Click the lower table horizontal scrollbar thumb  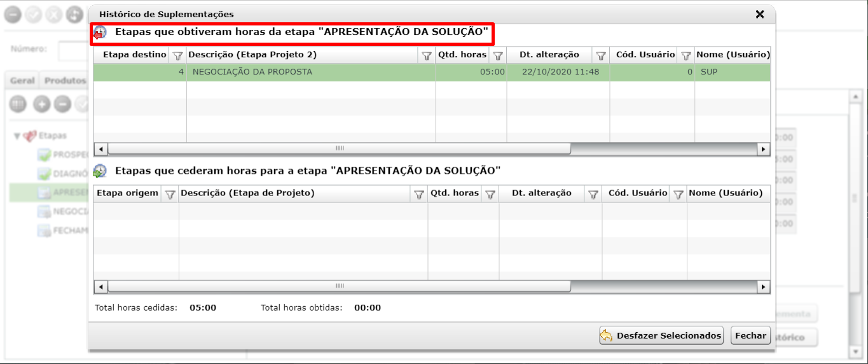click(x=339, y=287)
